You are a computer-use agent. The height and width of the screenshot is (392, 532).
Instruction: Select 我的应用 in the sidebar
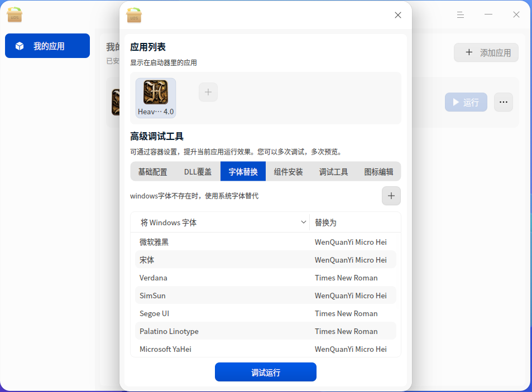coord(47,46)
